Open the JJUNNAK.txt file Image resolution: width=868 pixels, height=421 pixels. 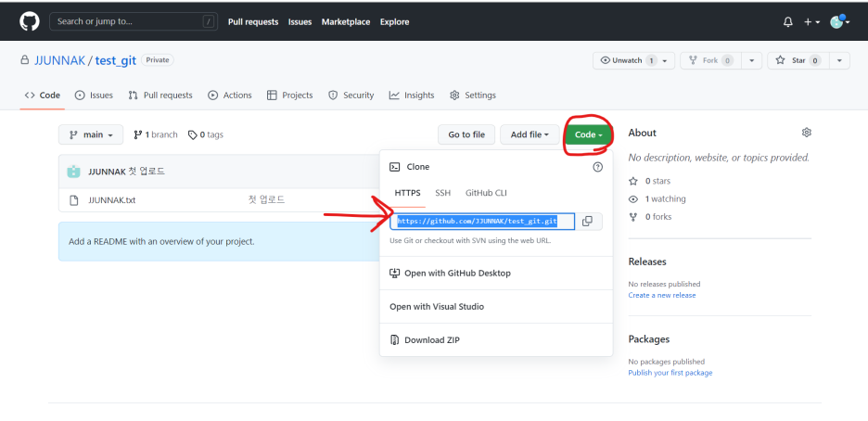(112, 200)
